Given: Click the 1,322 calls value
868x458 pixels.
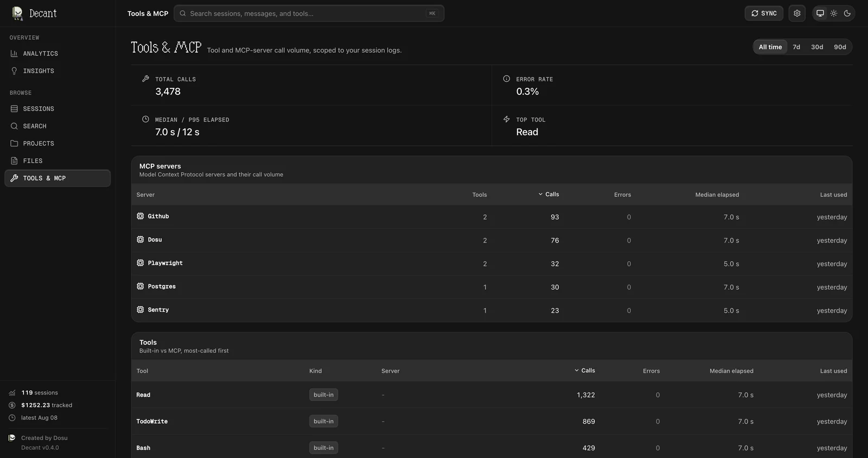Looking at the screenshot, I should click(x=586, y=395).
